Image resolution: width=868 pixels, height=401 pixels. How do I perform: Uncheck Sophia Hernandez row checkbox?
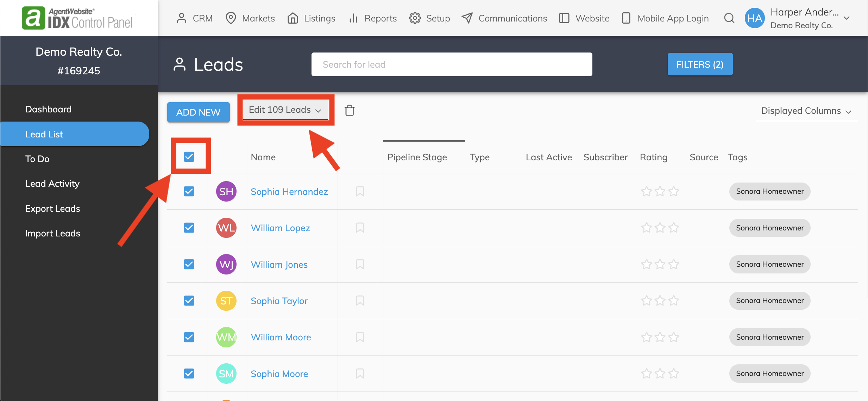coord(189,191)
